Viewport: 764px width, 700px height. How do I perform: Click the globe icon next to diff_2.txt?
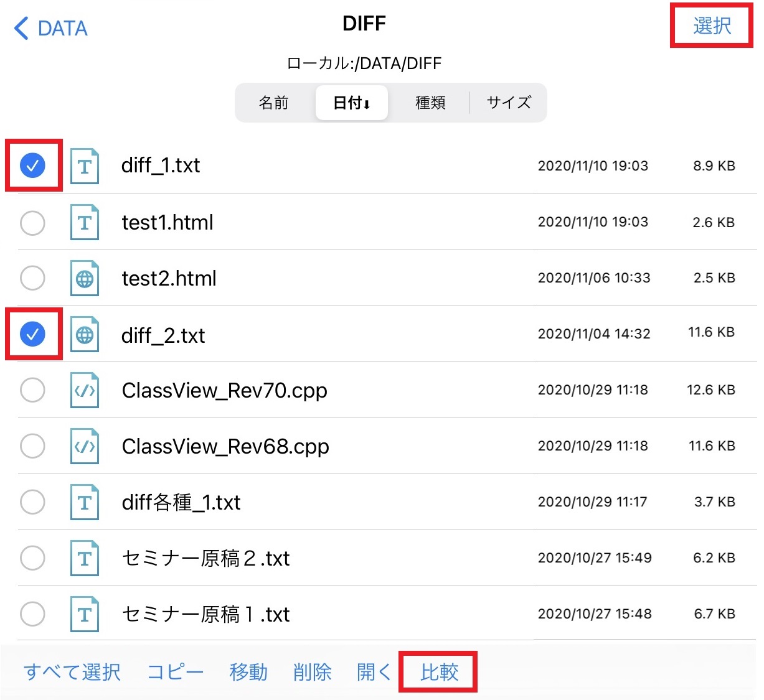click(x=85, y=334)
